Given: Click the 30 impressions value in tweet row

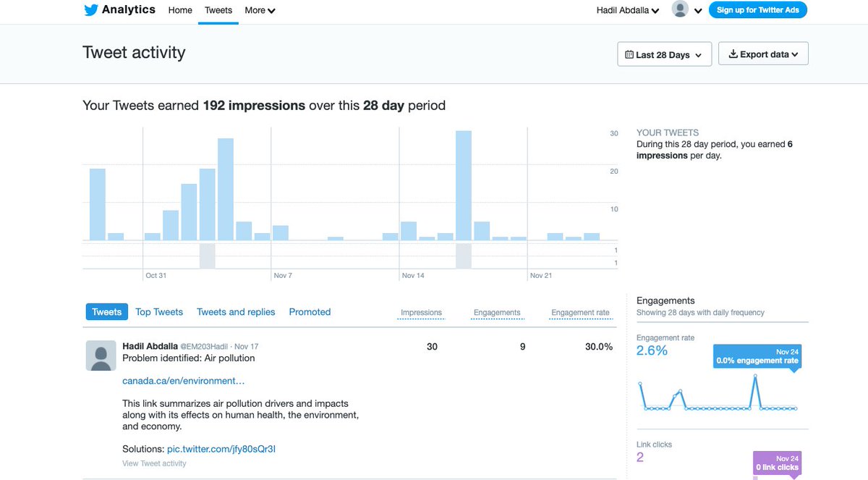Looking at the screenshot, I should [432, 347].
